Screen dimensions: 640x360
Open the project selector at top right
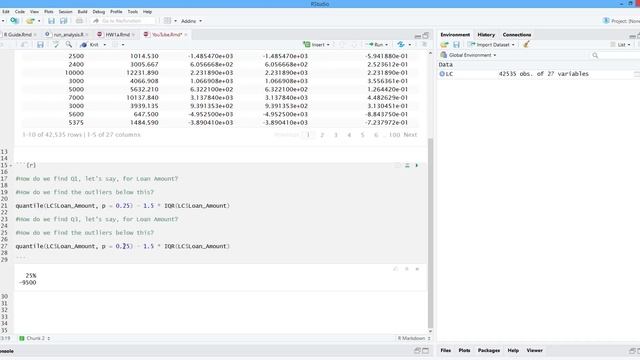(622, 21)
